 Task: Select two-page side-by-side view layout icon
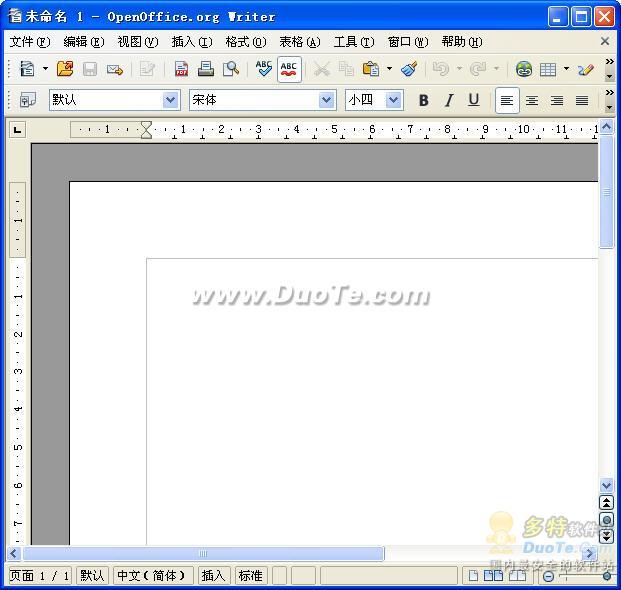pyautogui.click(x=493, y=576)
